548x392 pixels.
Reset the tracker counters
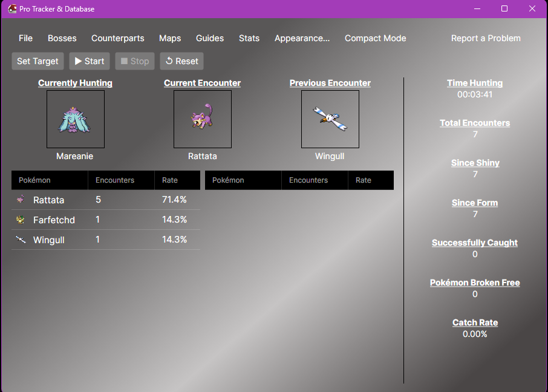click(x=181, y=61)
